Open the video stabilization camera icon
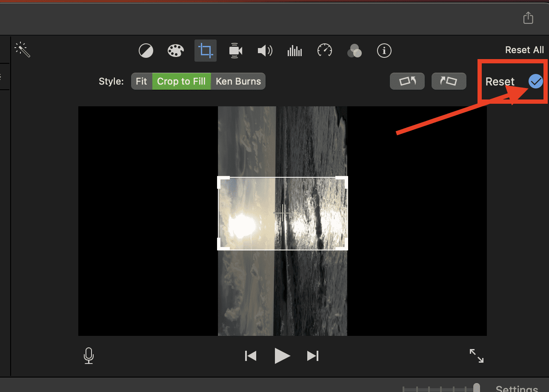 [235, 51]
